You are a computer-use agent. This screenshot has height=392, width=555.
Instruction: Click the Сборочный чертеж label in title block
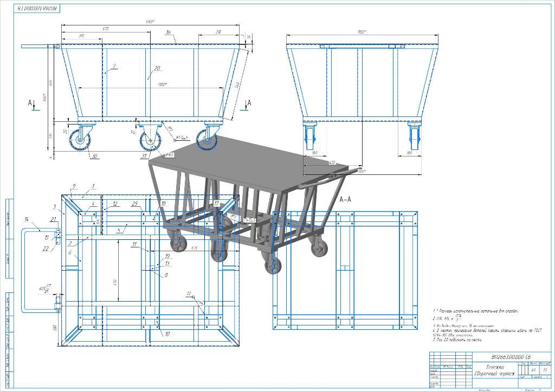tap(494, 374)
